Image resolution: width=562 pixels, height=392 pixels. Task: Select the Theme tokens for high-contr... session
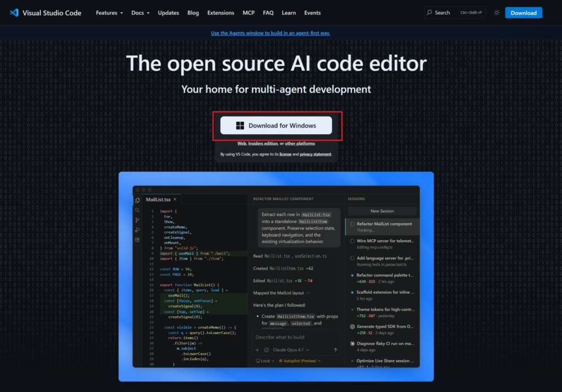(x=382, y=313)
